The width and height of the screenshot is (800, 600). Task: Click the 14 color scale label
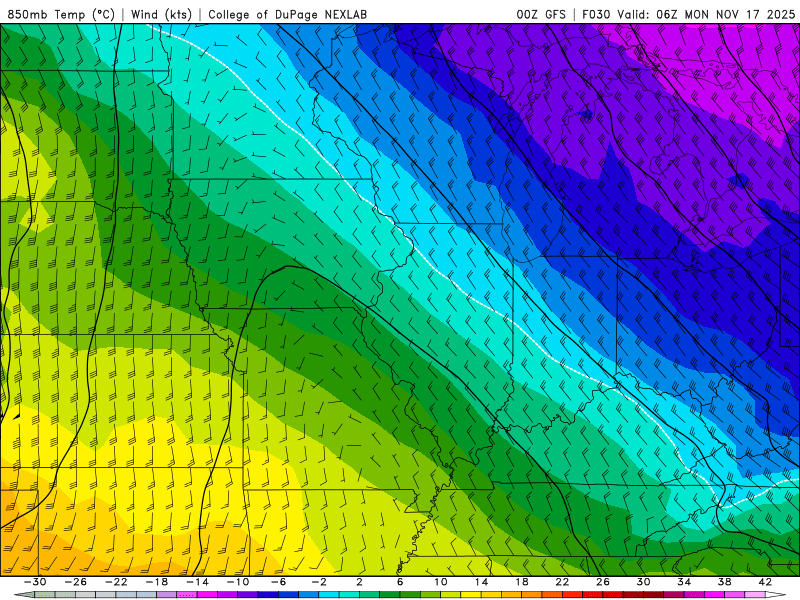click(x=481, y=582)
